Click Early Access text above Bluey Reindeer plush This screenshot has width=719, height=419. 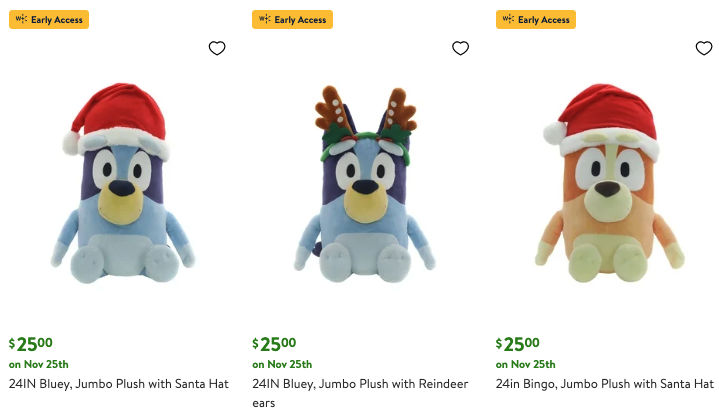pyautogui.click(x=299, y=19)
